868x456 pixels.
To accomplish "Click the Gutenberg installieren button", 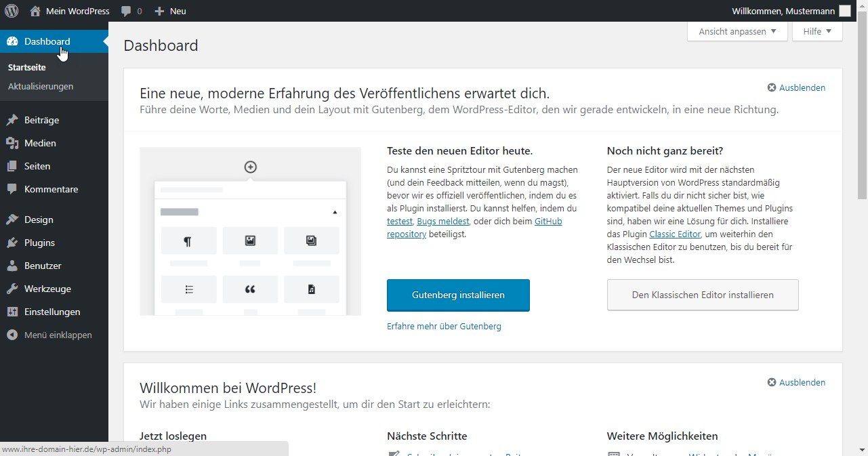I will pos(458,295).
